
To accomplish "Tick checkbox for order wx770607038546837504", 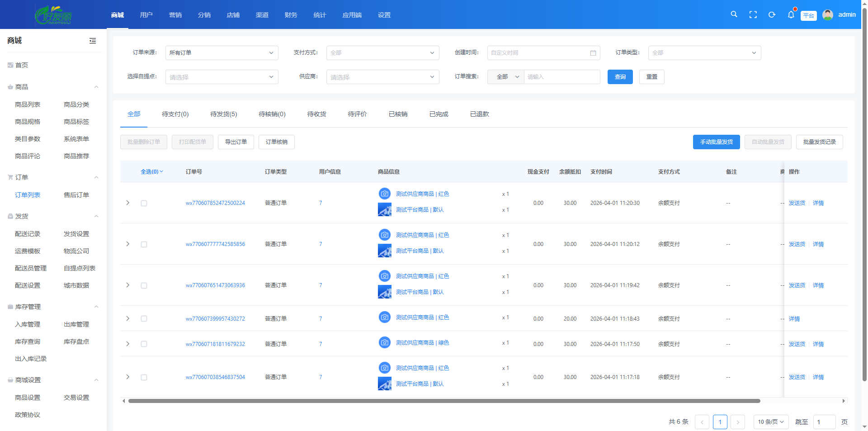I will (x=144, y=377).
